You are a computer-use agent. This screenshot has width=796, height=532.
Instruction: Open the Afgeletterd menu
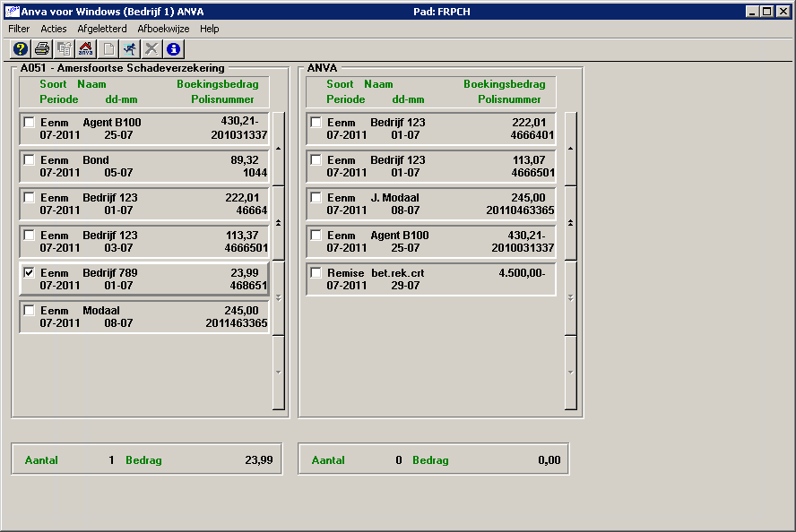point(102,29)
